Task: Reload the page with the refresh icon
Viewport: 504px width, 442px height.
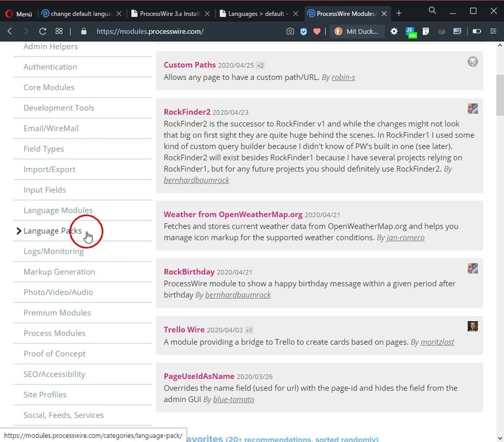Action: (x=42, y=31)
